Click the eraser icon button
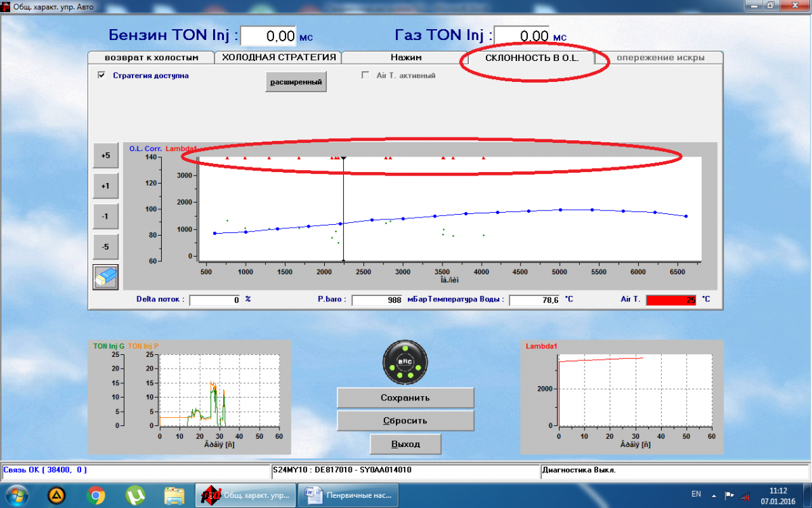 106,277
